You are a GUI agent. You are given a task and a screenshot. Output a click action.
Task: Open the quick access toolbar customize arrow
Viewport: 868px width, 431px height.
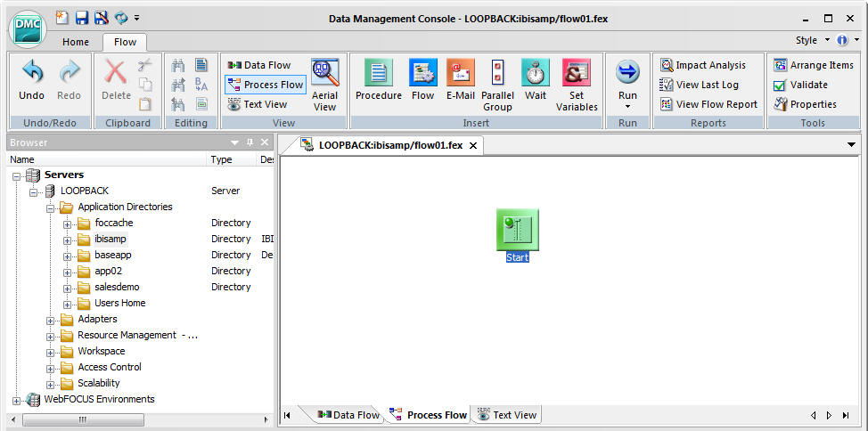pyautogui.click(x=136, y=19)
